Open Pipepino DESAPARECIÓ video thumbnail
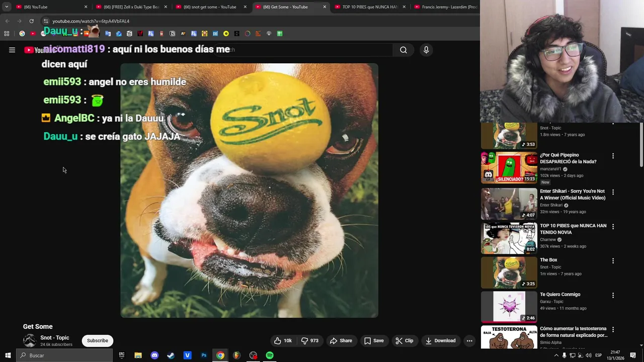 pos(509,167)
